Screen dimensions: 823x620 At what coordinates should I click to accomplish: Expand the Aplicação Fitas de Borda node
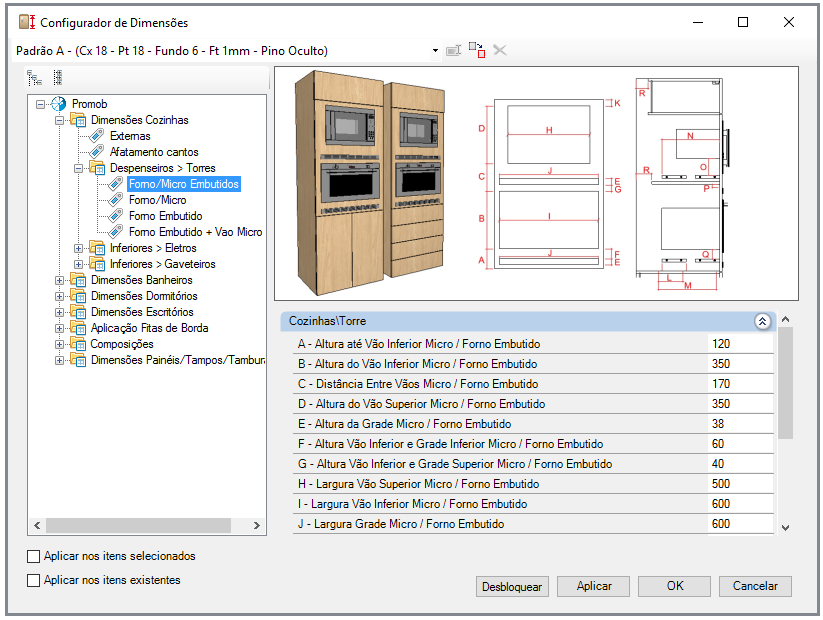click(59, 329)
